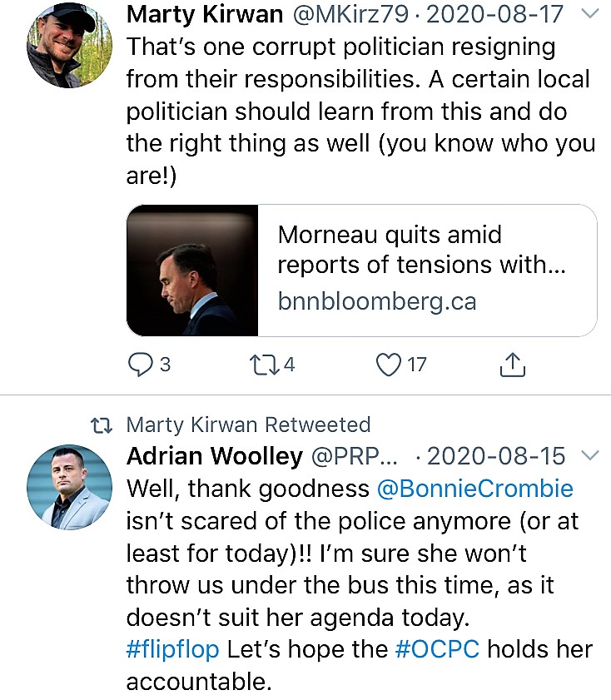Viewport: 611px width, 700px height.
Task: Open the Morneau quits article headline
Action: tap(421, 250)
